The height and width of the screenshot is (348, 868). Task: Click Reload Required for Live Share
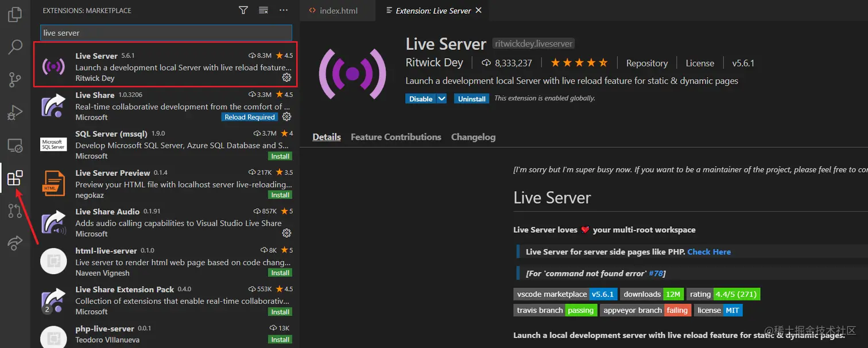pos(250,117)
